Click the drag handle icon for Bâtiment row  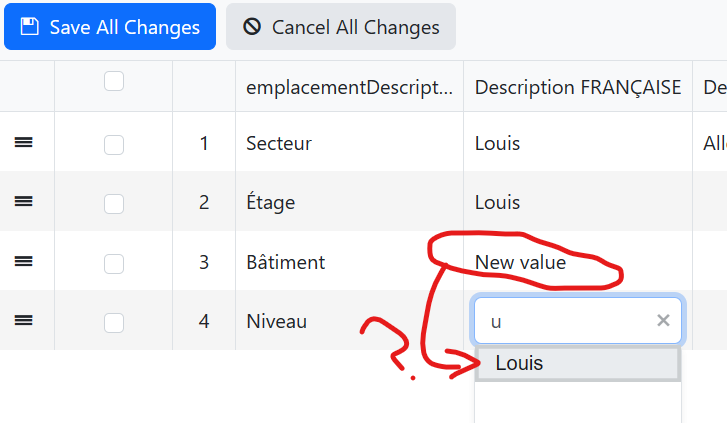tap(24, 262)
